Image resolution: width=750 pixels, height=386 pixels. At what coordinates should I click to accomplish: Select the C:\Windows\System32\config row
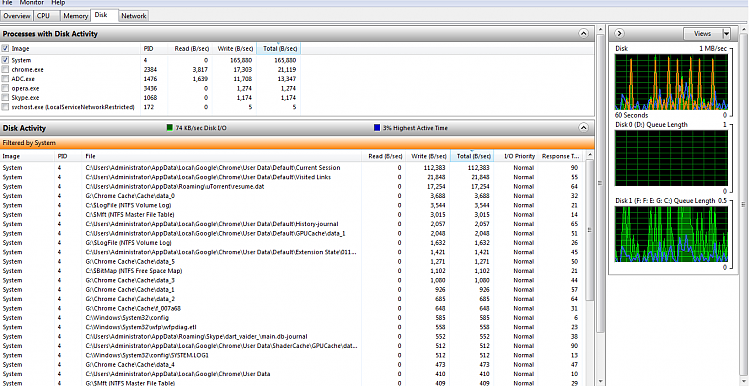[292, 318]
